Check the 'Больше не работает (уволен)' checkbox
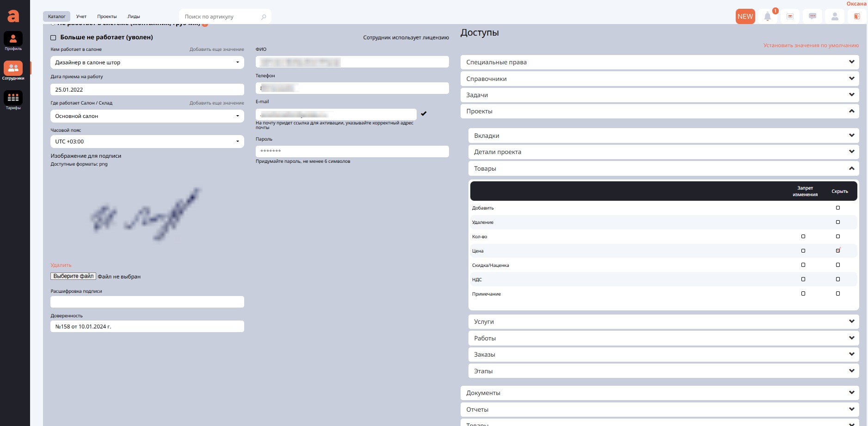The width and height of the screenshot is (868, 426). point(53,37)
